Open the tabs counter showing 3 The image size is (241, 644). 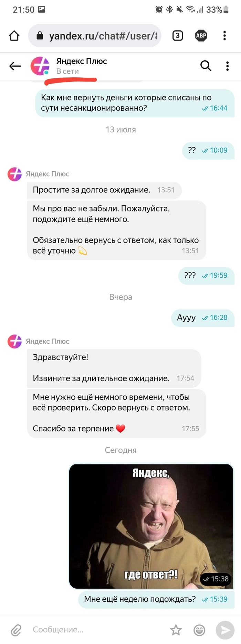tap(178, 35)
